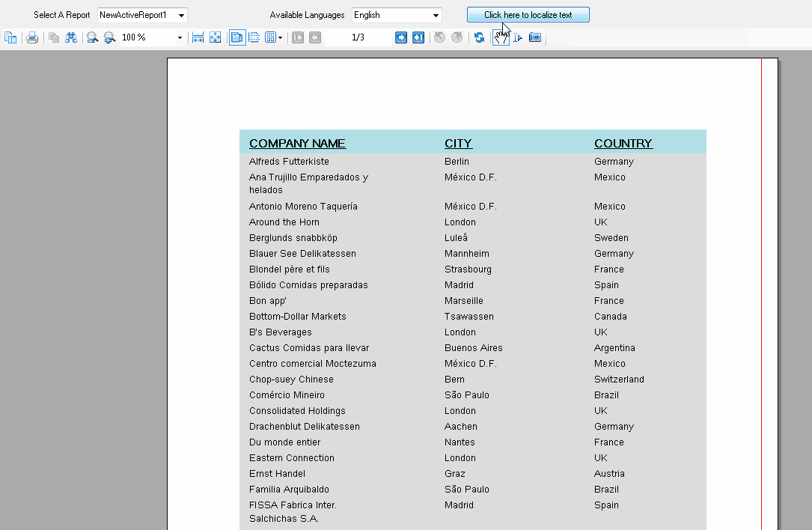Click the Fit page width icon
This screenshot has height=530, width=812.
click(198, 37)
